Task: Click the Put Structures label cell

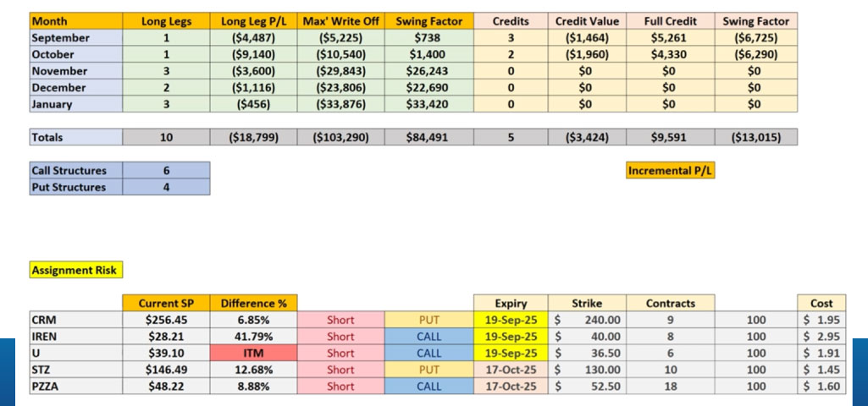Action: coord(75,187)
